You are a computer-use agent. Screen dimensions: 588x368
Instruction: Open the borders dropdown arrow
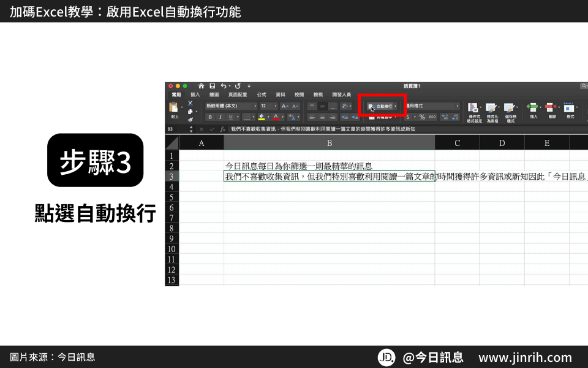click(x=254, y=117)
